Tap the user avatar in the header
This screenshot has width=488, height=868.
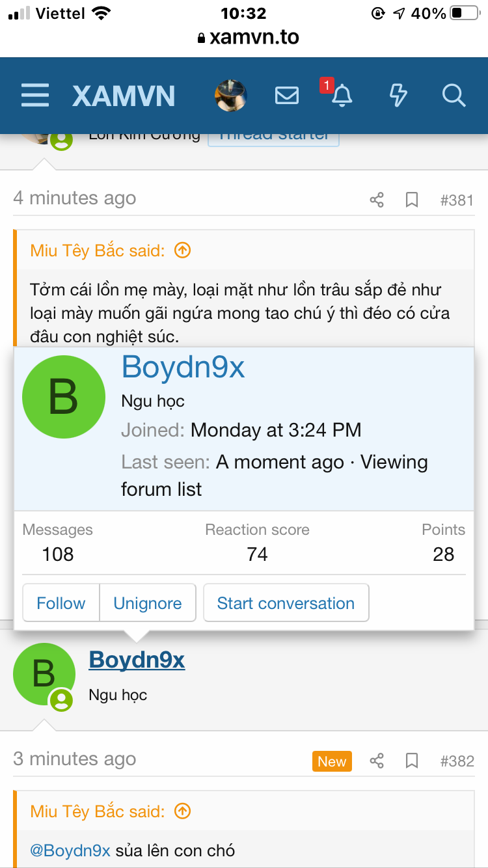231,96
